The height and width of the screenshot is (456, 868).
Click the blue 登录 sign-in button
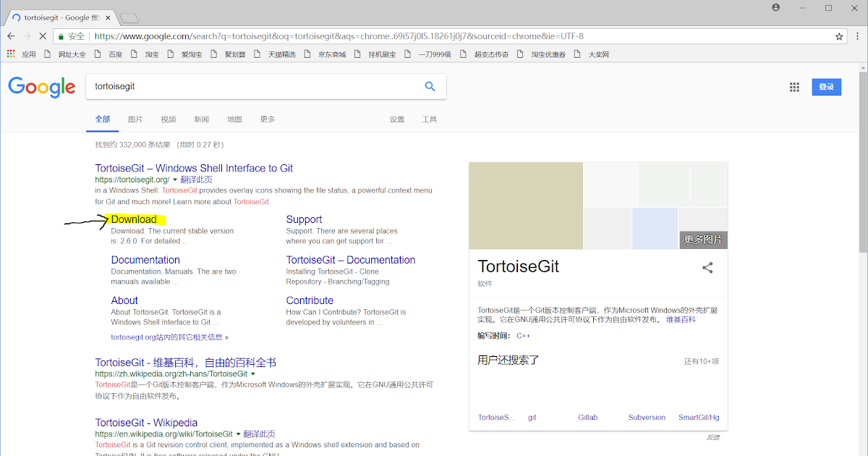(827, 87)
